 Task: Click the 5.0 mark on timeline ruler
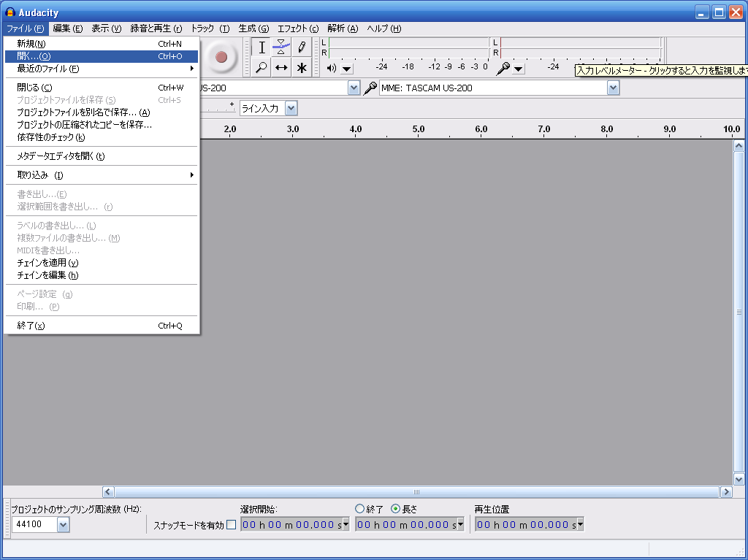(x=419, y=129)
